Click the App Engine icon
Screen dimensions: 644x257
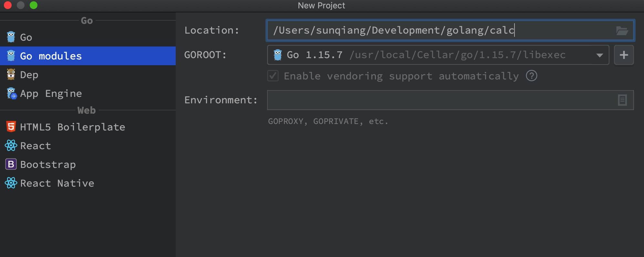coord(12,94)
